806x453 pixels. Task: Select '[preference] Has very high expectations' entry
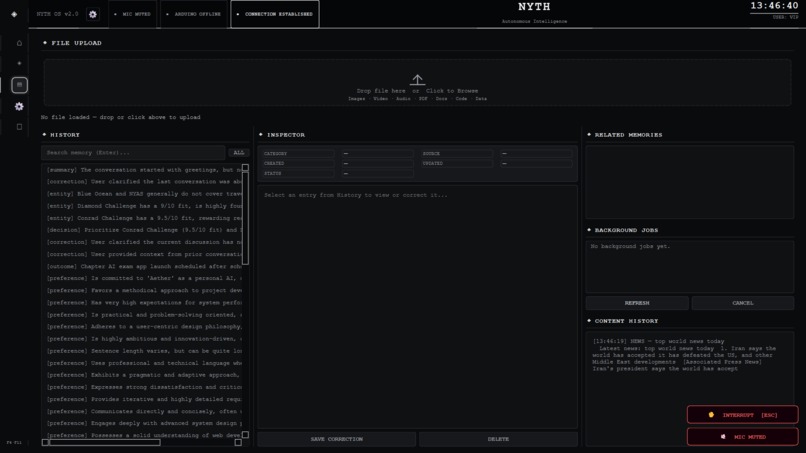pyautogui.click(x=142, y=303)
